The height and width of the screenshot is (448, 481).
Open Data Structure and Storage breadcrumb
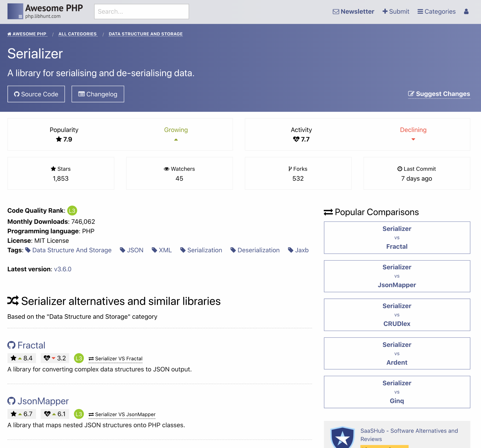coord(145,34)
